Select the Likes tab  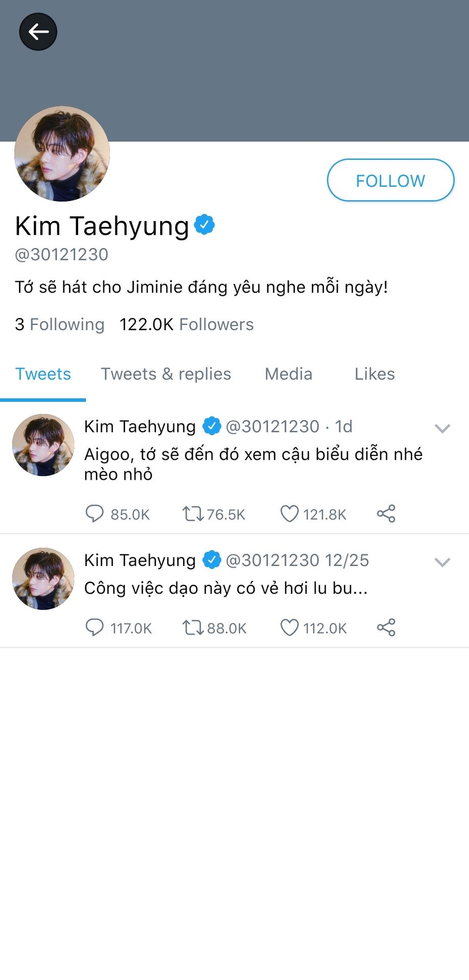(375, 374)
